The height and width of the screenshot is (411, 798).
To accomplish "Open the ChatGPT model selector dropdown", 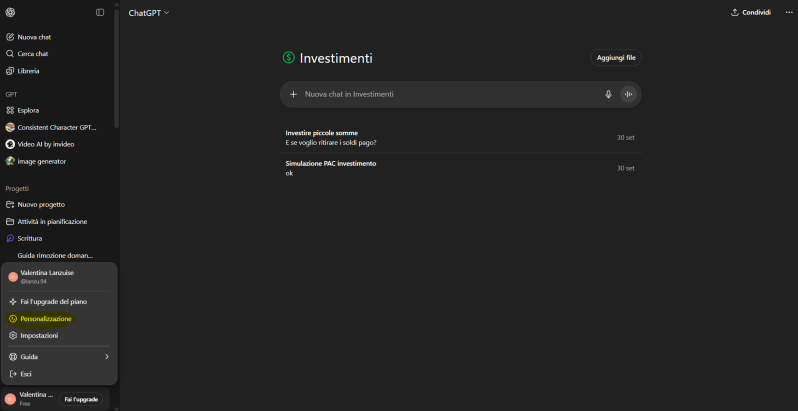I will pos(149,12).
